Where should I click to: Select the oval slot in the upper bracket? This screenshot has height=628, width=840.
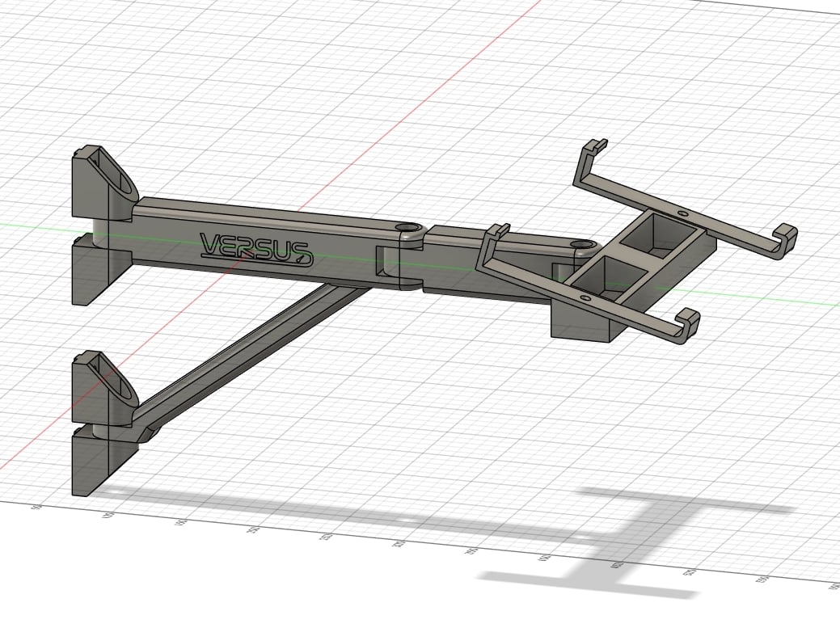[117, 175]
